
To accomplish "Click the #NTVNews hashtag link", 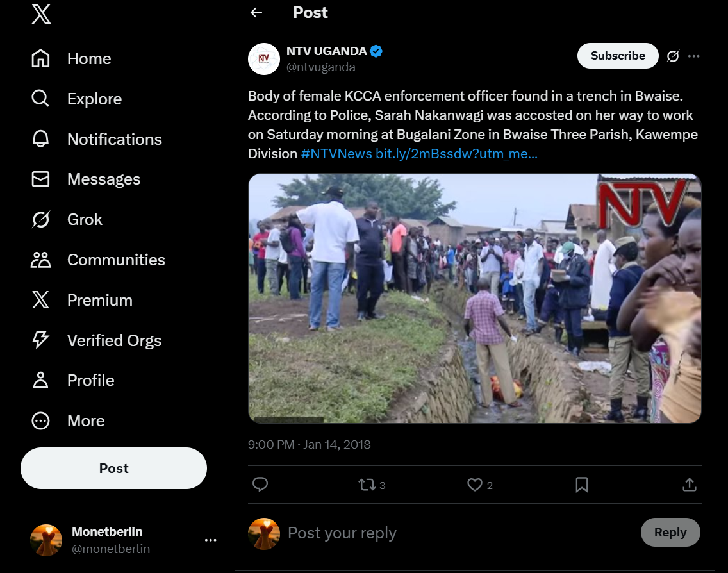I will click(336, 154).
